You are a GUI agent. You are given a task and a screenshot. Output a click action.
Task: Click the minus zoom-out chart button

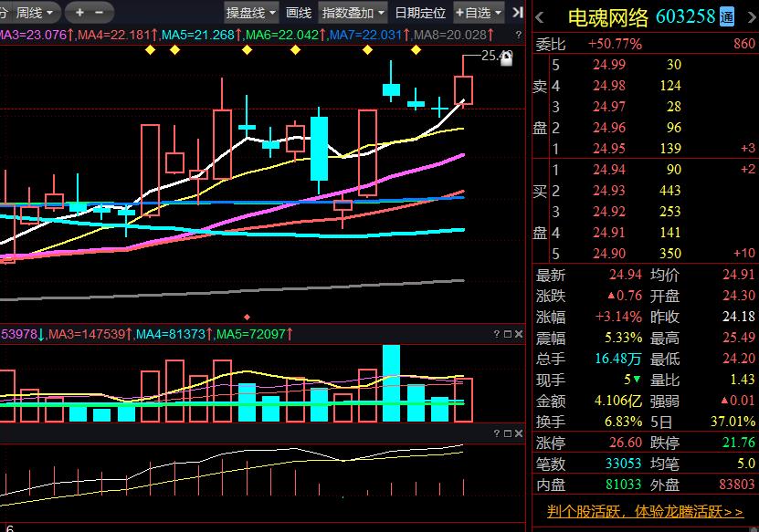[99, 13]
